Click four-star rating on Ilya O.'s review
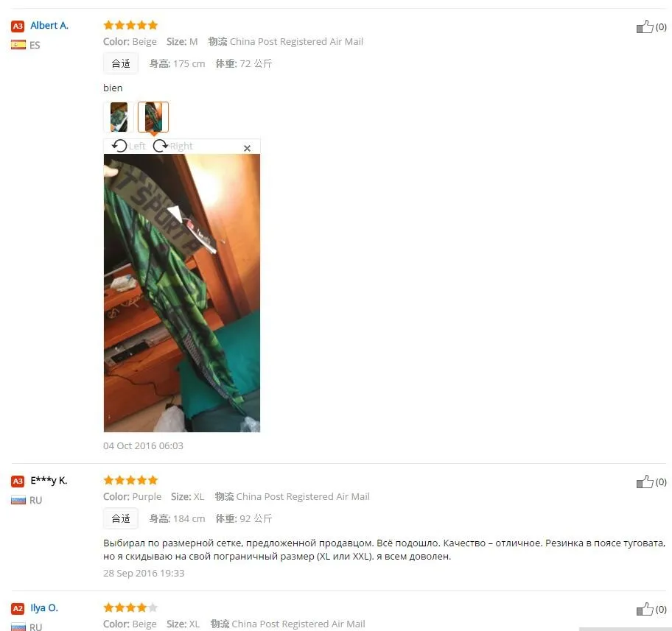The width and height of the screenshot is (672, 631). tap(130, 607)
